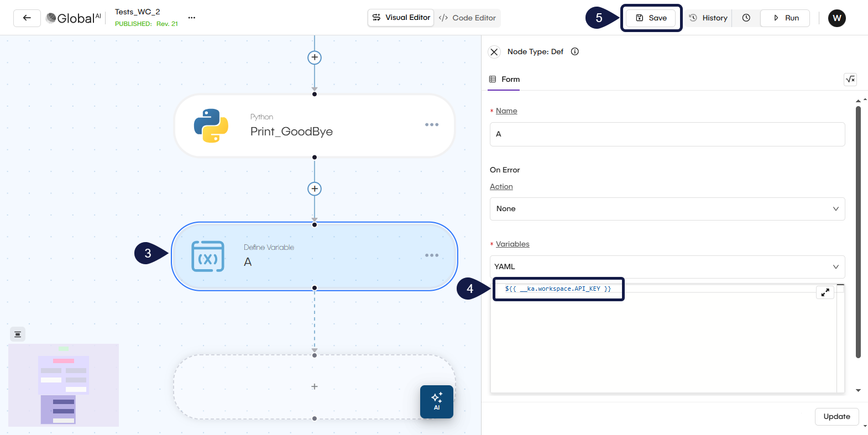This screenshot has width=868, height=435.
Task: Open the workflow options ellipsis menu
Action: (x=191, y=18)
